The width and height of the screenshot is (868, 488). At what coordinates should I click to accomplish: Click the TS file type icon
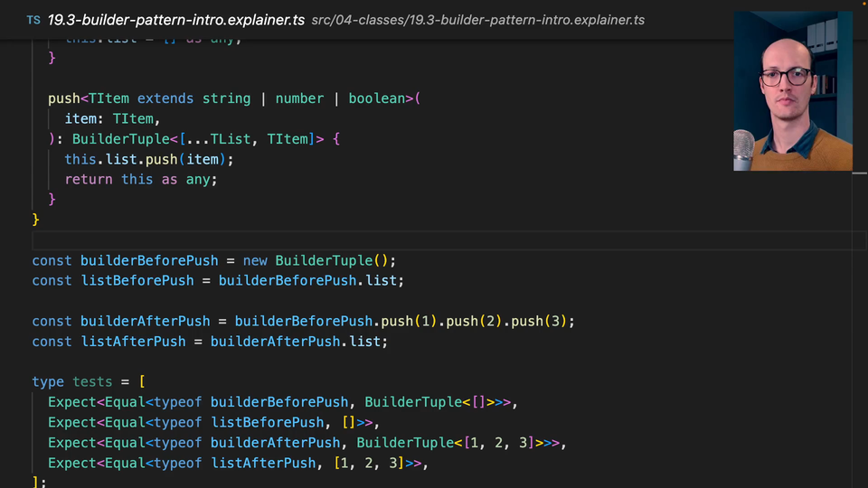click(33, 20)
